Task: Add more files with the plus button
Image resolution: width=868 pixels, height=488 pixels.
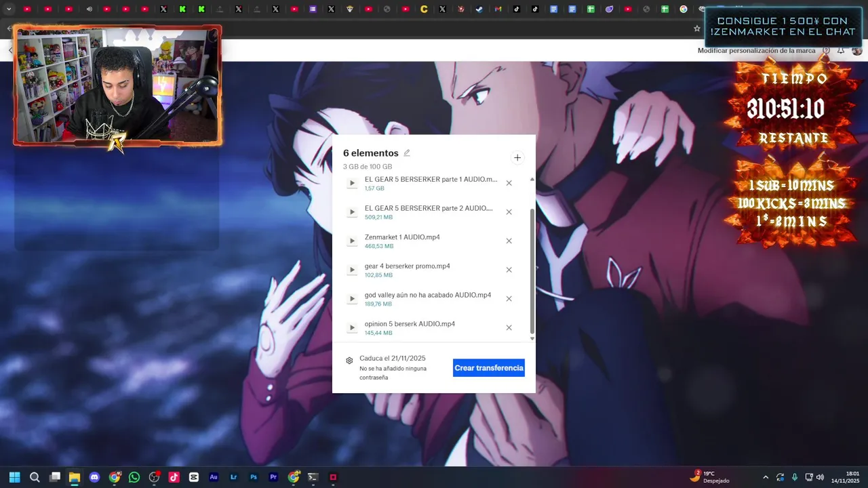Action: click(x=517, y=158)
